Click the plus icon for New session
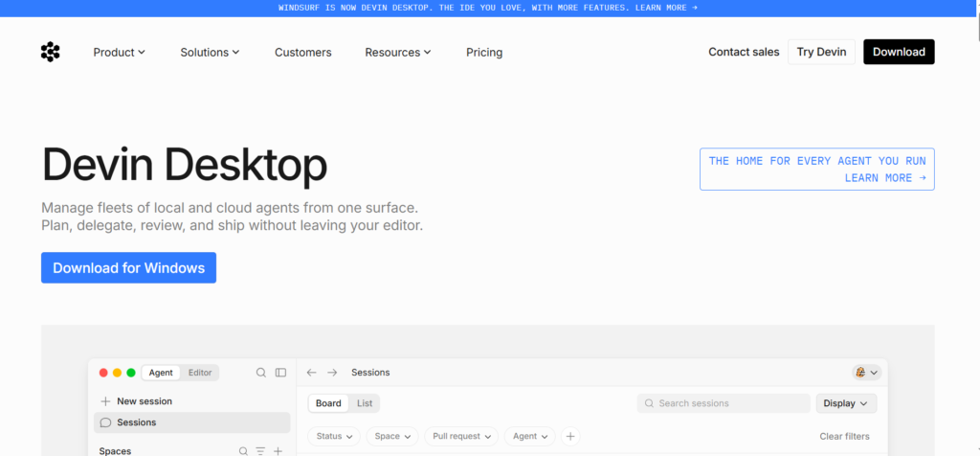This screenshot has height=456, width=980. coord(105,401)
